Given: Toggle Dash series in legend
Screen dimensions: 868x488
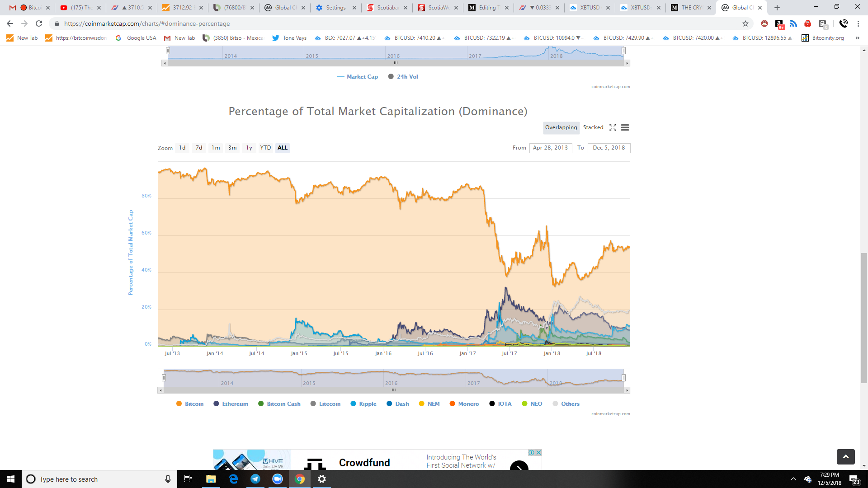Looking at the screenshot, I should (398, 404).
